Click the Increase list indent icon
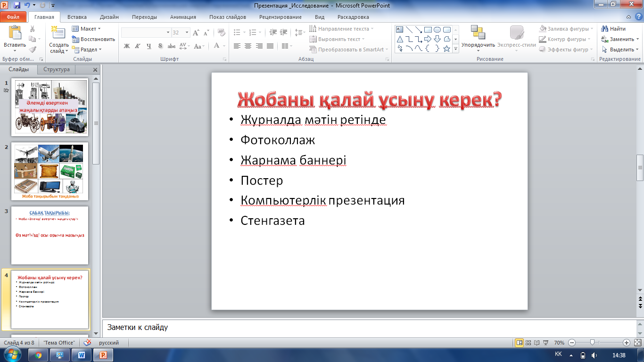This screenshot has width=644, height=362. 283,33
